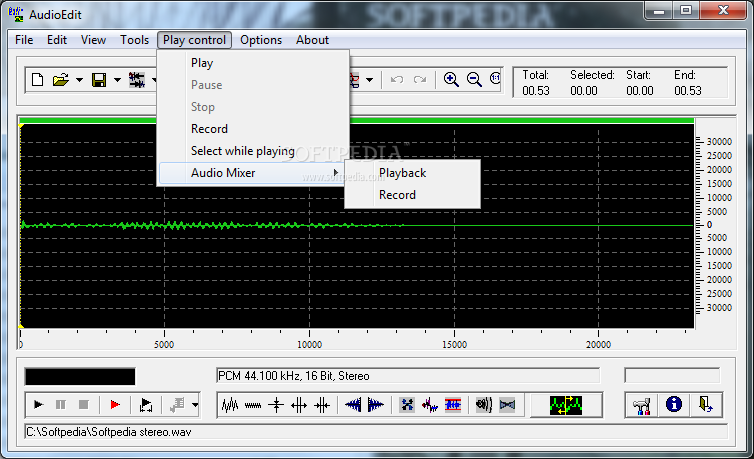Select Record in the Audio Mixer submenu

413,195
